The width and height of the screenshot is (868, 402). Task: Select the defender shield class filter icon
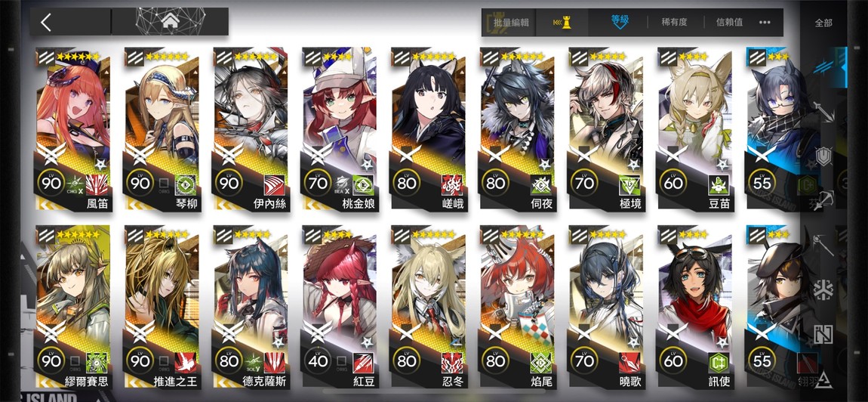click(x=824, y=156)
